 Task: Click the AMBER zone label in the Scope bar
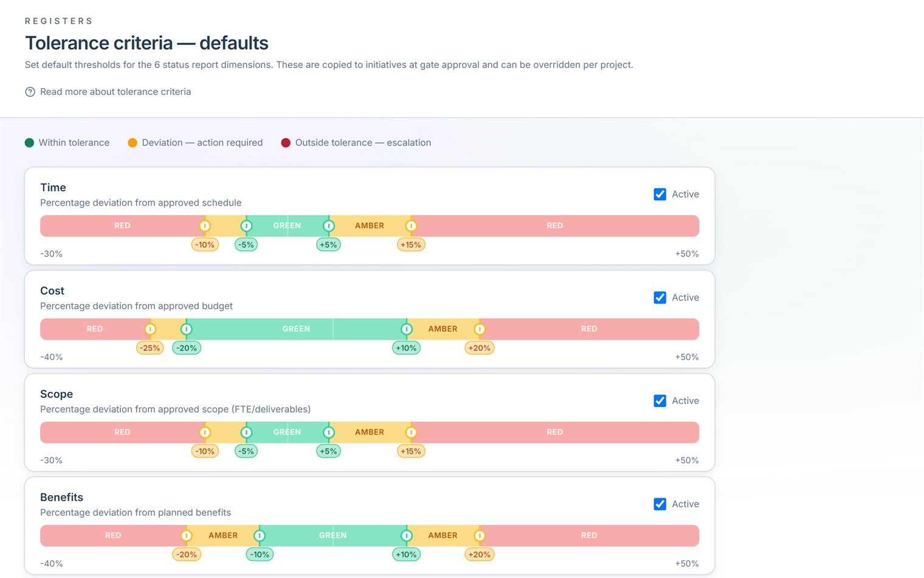370,433
